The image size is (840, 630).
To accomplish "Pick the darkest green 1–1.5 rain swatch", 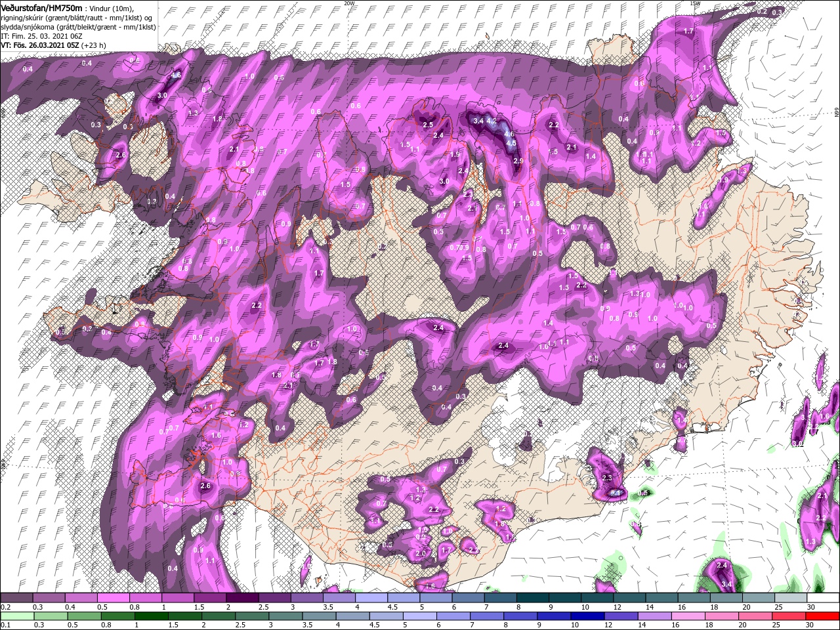I will point(152,616).
